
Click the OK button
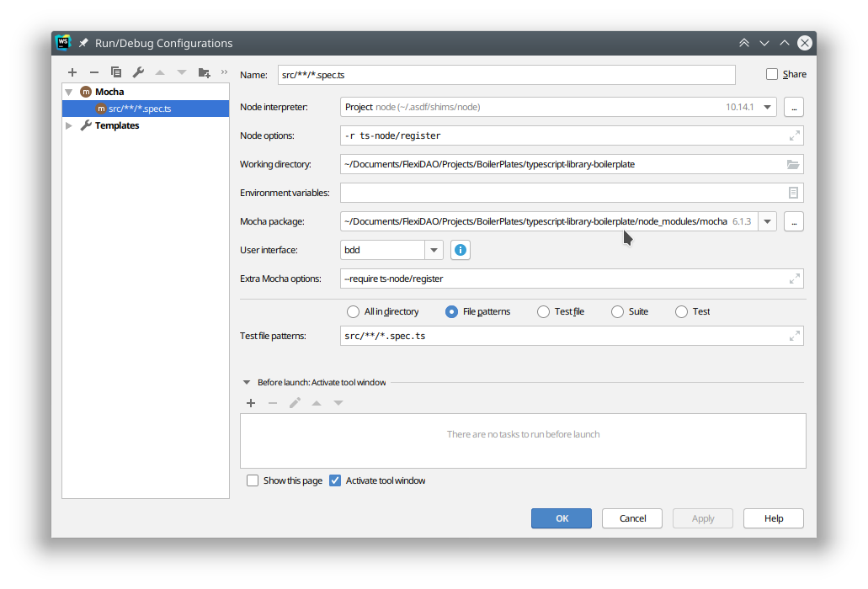tap(561, 517)
